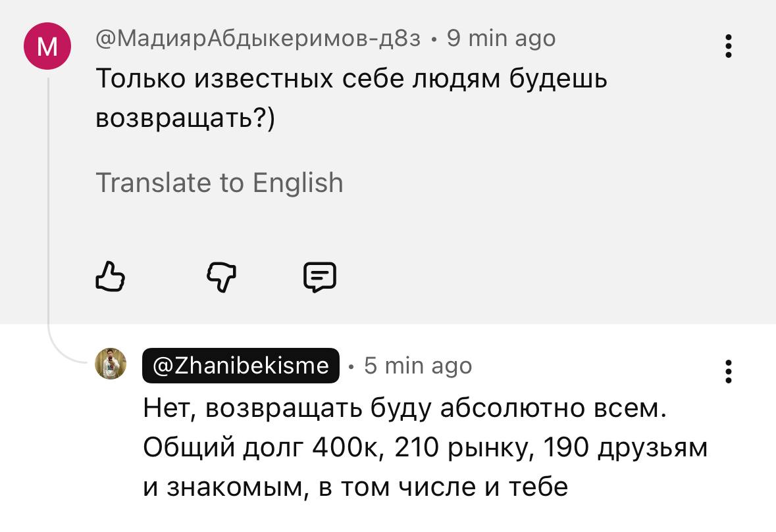
Task: Dislike Мадияр's comment with thumbs down
Action: click(222, 277)
